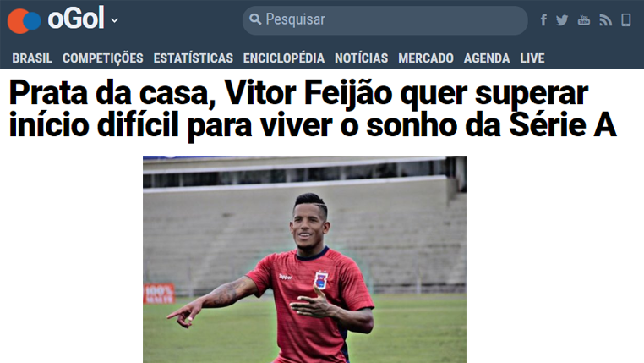Click the Vitor Feijão article headline
Viewport: 644px width, 363px height.
point(313,109)
